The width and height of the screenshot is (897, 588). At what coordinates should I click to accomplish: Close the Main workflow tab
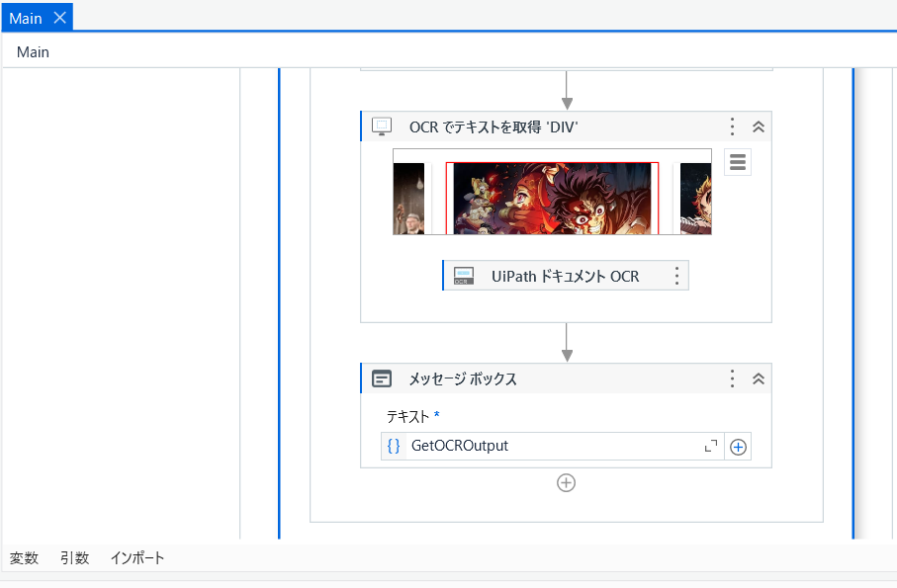coord(59,18)
